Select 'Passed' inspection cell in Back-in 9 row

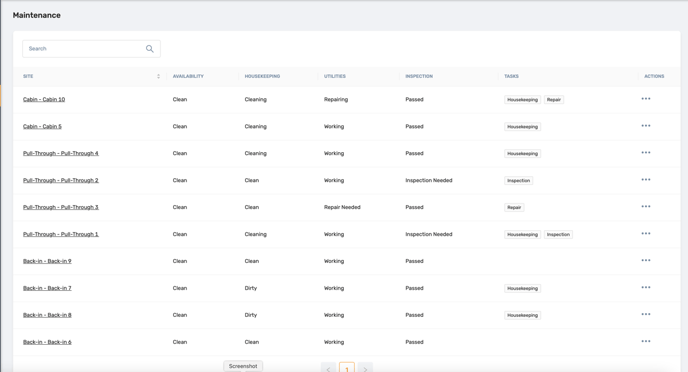414,261
